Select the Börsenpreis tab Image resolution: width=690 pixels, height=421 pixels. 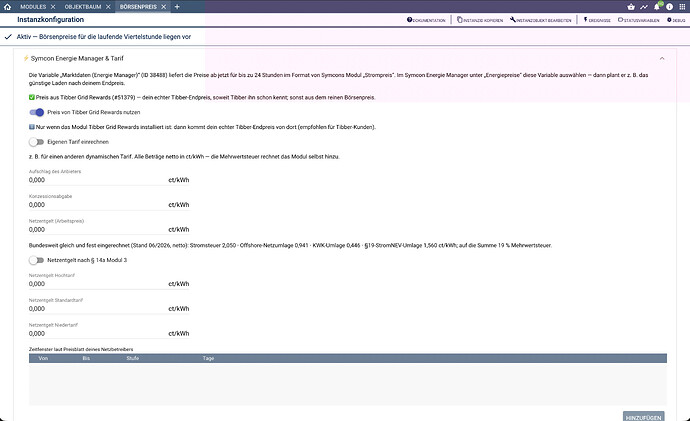(138, 7)
